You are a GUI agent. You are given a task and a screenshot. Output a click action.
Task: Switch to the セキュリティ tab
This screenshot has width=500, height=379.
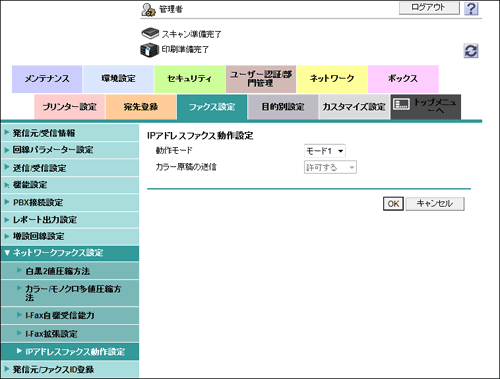point(189,79)
